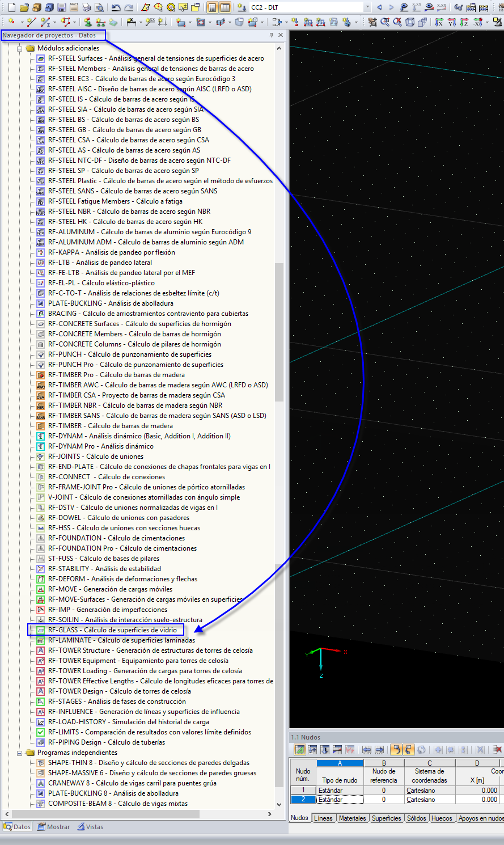The width and height of the screenshot is (504, 845).
Task: Click the RF-GLASS module icon in navigator
Action: click(40, 630)
